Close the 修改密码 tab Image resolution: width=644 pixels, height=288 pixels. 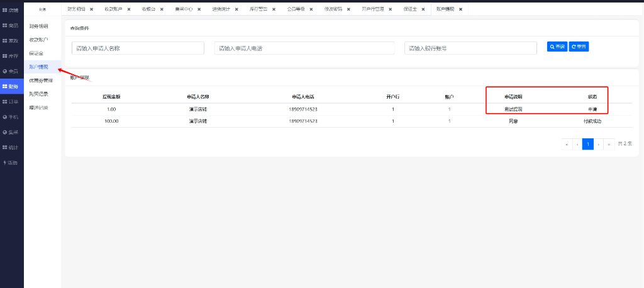tap(348, 9)
